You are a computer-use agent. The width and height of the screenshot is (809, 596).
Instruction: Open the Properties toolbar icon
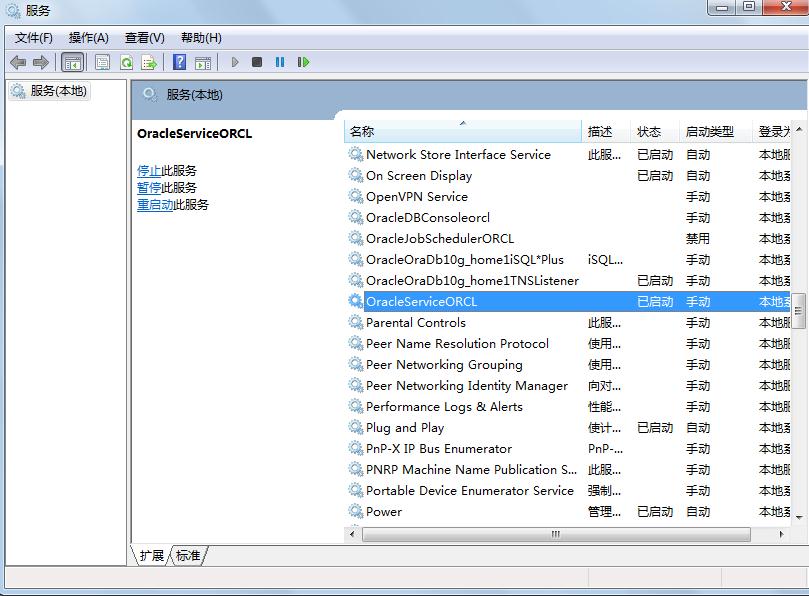103,62
